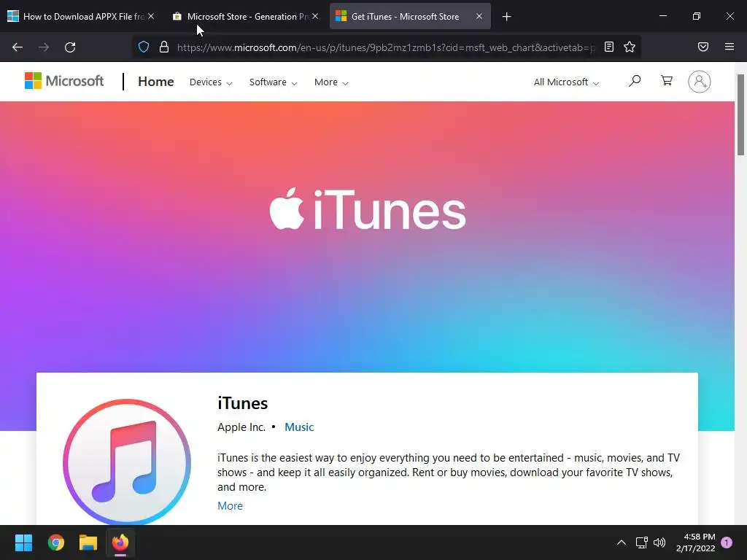Sign in with account avatar icon

click(x=699, y=82)
